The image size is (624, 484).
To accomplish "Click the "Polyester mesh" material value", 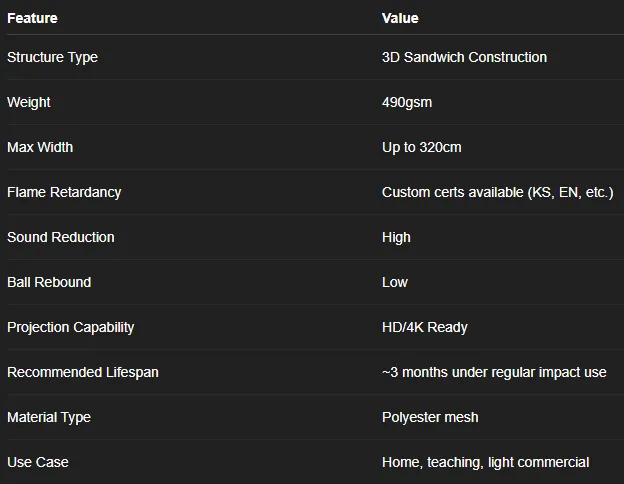I will (x=430, y=417).
